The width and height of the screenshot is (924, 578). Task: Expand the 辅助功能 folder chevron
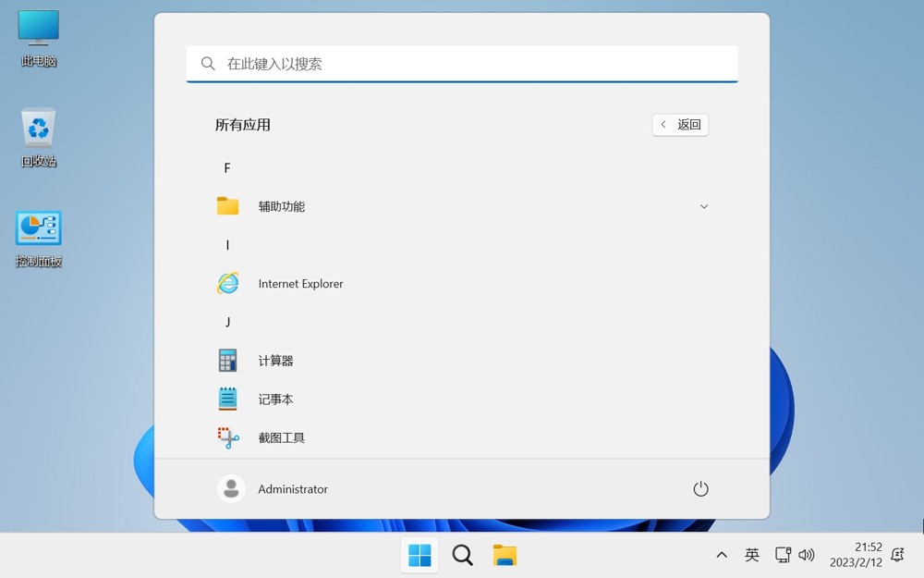pos(704,206)
